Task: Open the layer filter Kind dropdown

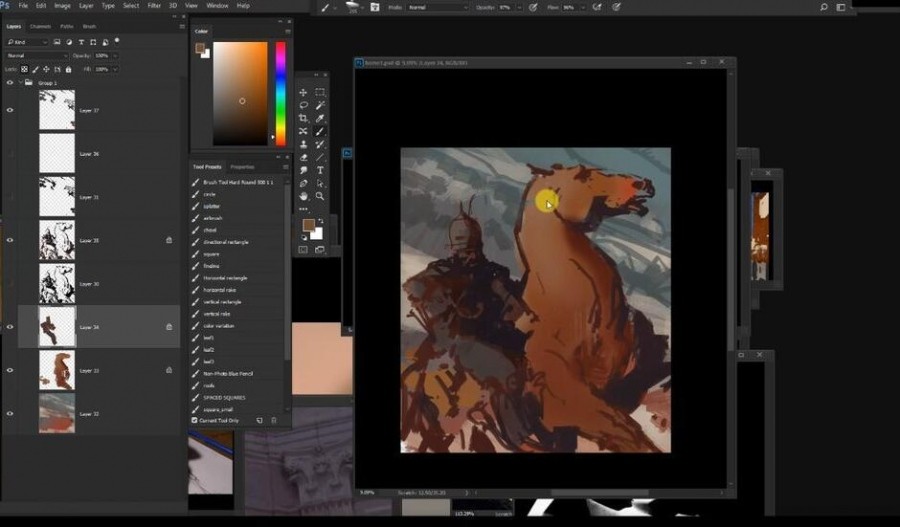Action: tap(27, 42)
